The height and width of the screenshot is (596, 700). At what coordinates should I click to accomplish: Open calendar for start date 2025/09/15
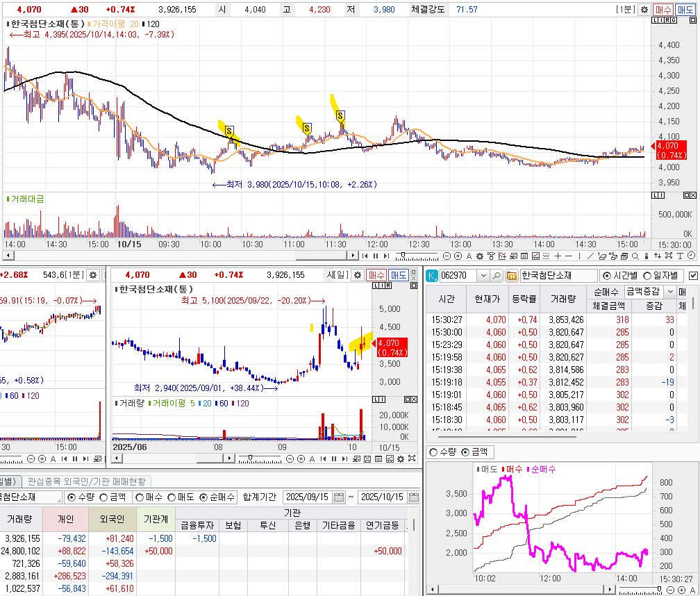point(339,497)
